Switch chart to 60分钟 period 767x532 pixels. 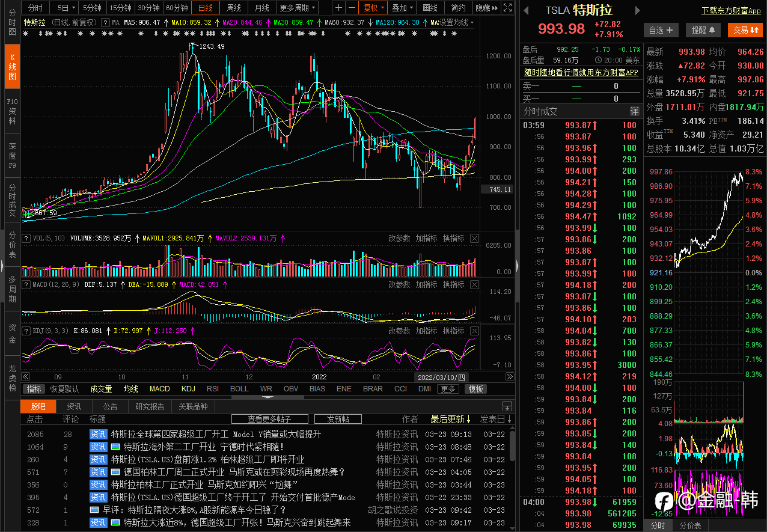coord(177,8)
